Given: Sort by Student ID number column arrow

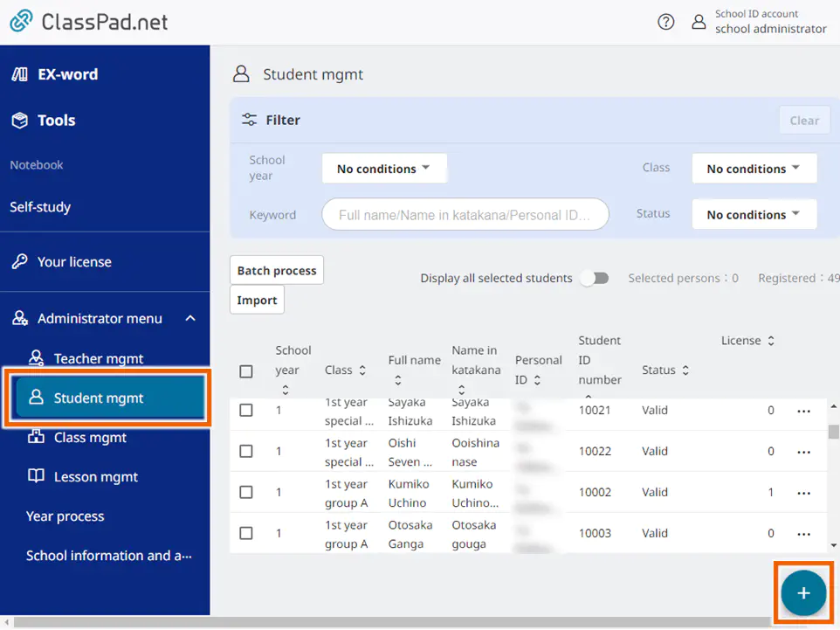Looking at the screenshot, I should pos(589,396).
